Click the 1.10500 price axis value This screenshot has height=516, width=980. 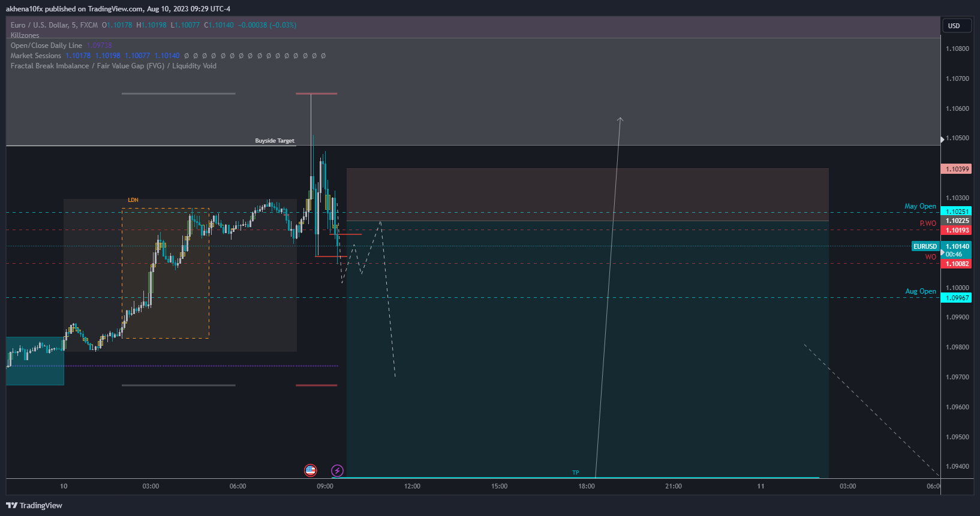pos(957,138)
